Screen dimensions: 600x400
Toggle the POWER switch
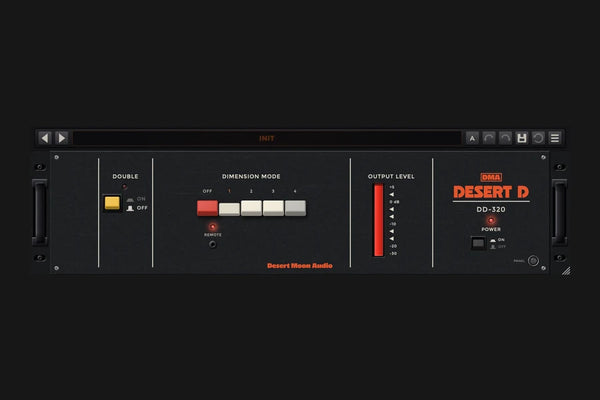(478, 243)
